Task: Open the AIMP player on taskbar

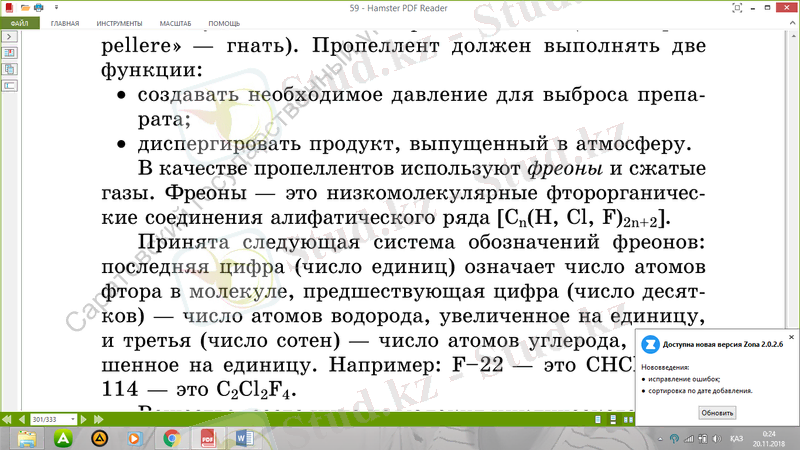Action: tap(99, 439)
